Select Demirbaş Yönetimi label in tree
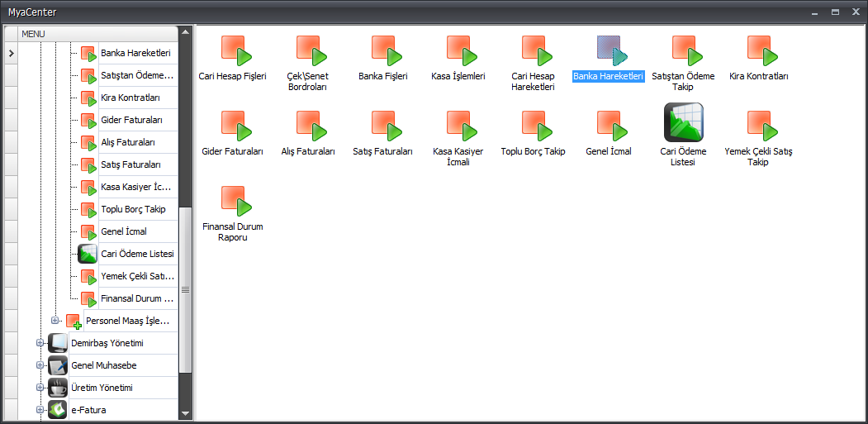This screenshot has height=424, width=868. pyautogui.click(x=107, y=343)
